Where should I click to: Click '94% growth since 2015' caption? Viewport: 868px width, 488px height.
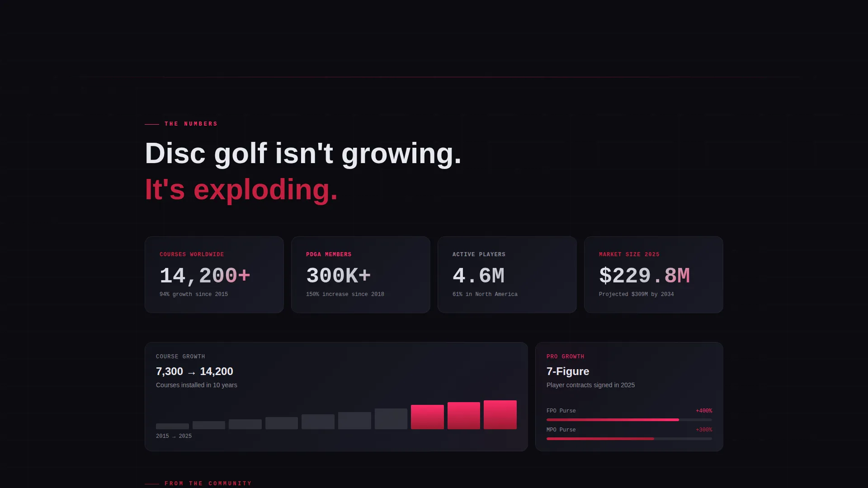pyautogui.click(x=193, y=294)
